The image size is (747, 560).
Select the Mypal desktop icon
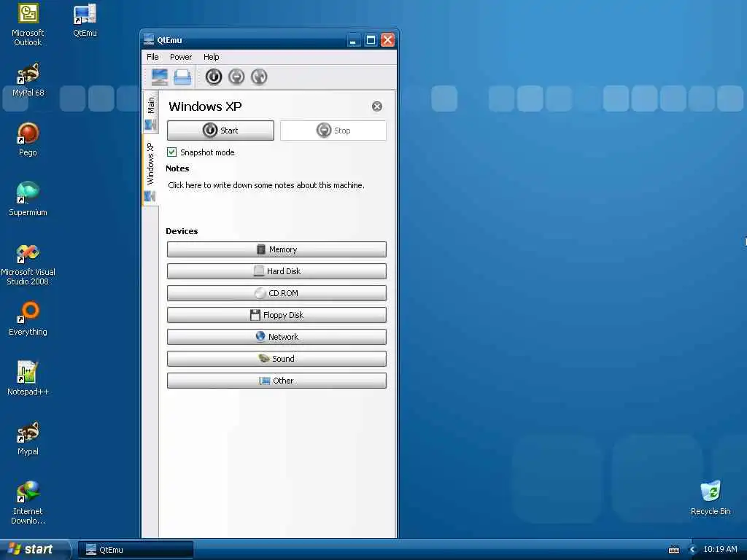pyautogui.click(x=28, y=438)
